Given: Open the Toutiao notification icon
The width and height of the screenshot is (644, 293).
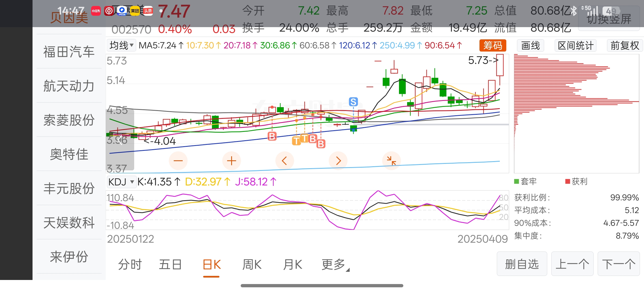Looking at the screenshot, I should pos(148,11).
